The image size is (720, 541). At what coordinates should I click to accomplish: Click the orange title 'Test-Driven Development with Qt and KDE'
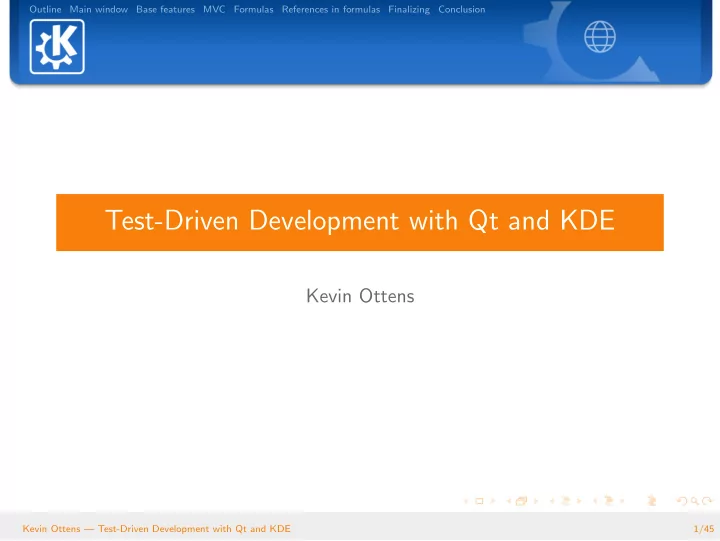pyautogui.click(x=360, y=220)
